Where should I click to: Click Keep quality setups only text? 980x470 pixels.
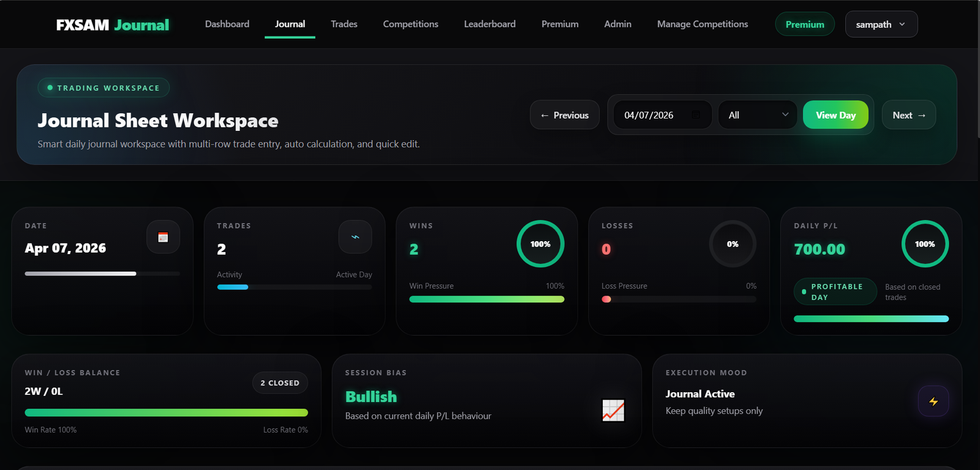point(714,411)
